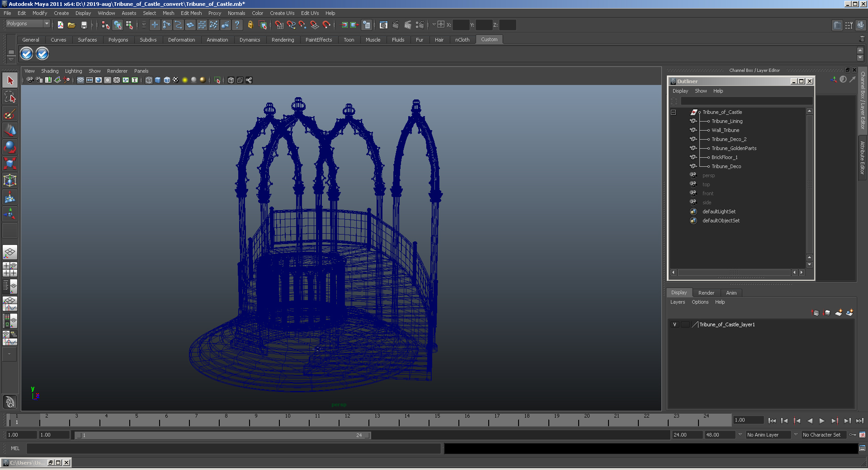Select four view layout icon
868x470 pixels.
[x=10, y=269]
